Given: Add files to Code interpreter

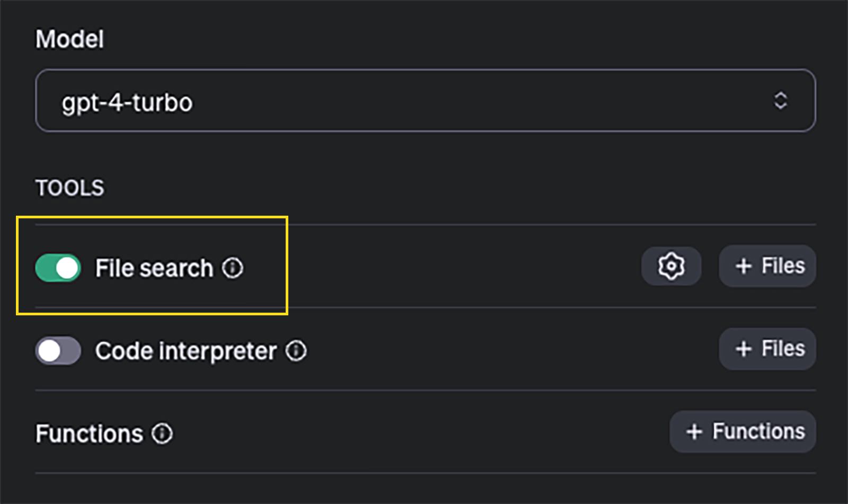Looking at the screenshot, I should pos(767,349).
